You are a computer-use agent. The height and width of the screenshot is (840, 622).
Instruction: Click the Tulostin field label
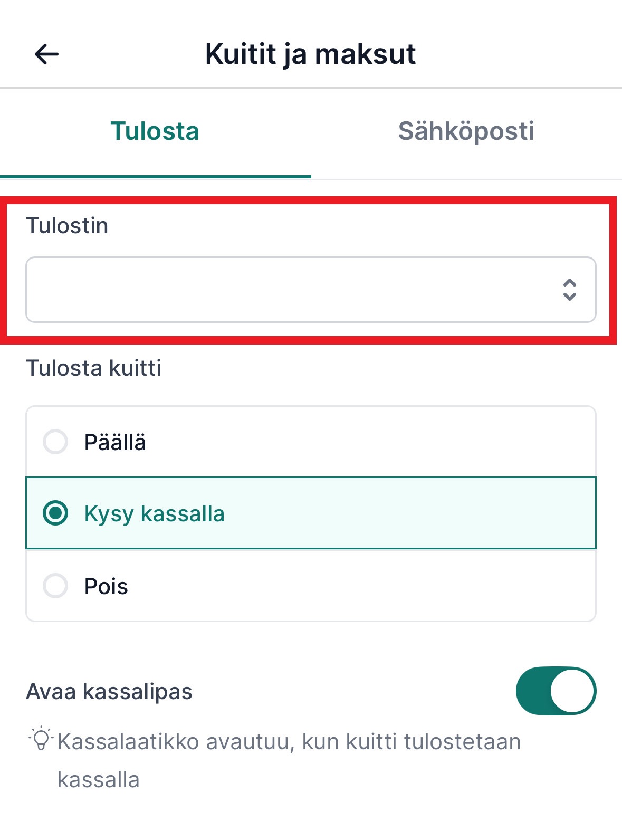point(67,225)
